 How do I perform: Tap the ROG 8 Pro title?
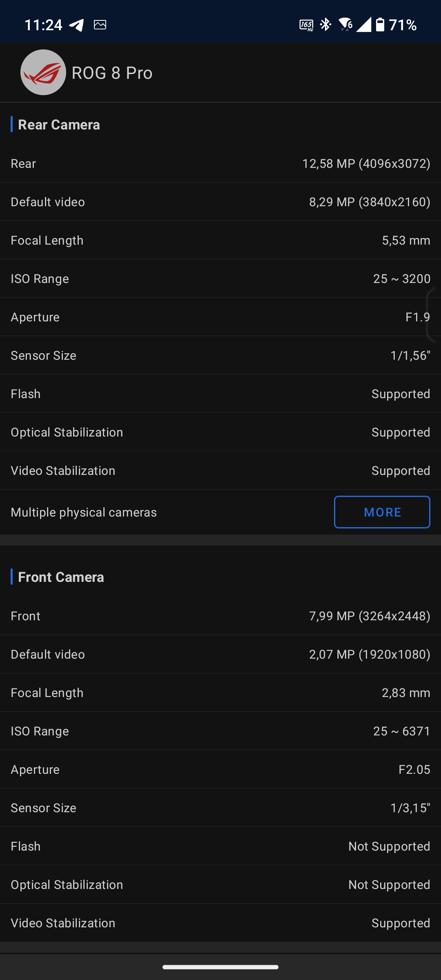point(112,73)
